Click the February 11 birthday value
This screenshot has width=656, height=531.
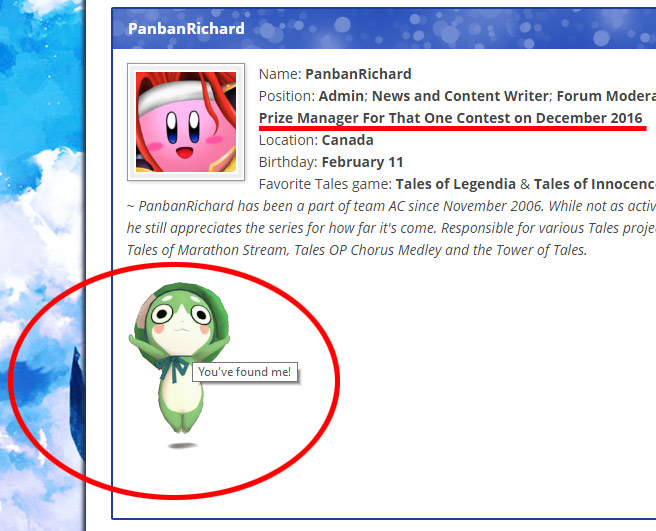(362, 162)
